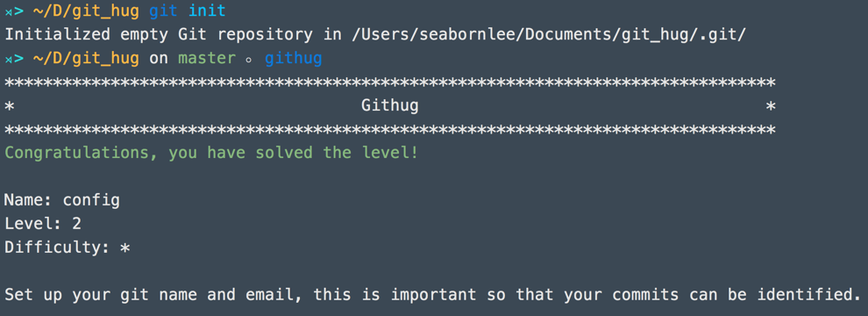Click the ~/D/git_hug path on the third line
868x316 pixels.
point(86,58)
